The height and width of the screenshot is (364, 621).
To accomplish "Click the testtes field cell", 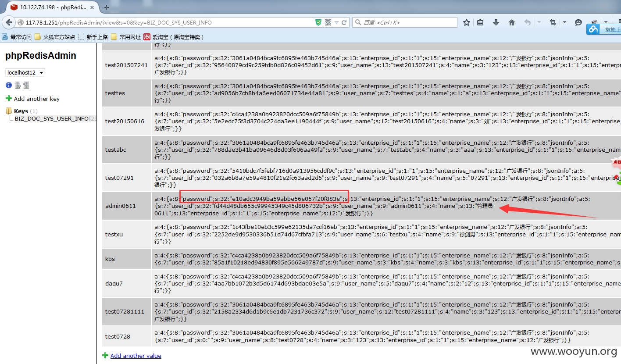I will click(126, 93).
